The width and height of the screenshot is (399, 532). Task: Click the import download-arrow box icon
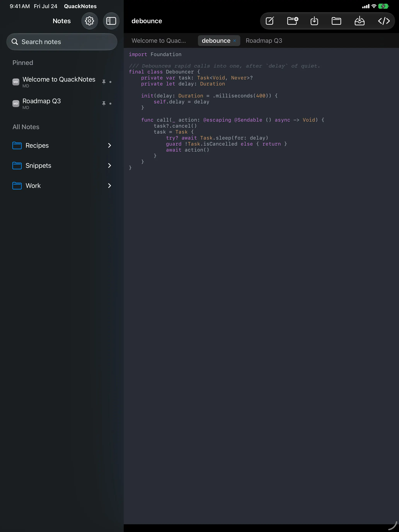(x=314, y=21)
